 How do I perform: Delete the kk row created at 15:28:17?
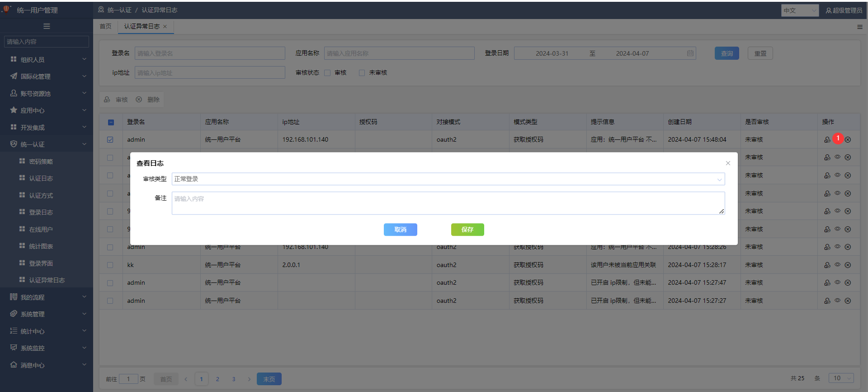click(848, 265)
